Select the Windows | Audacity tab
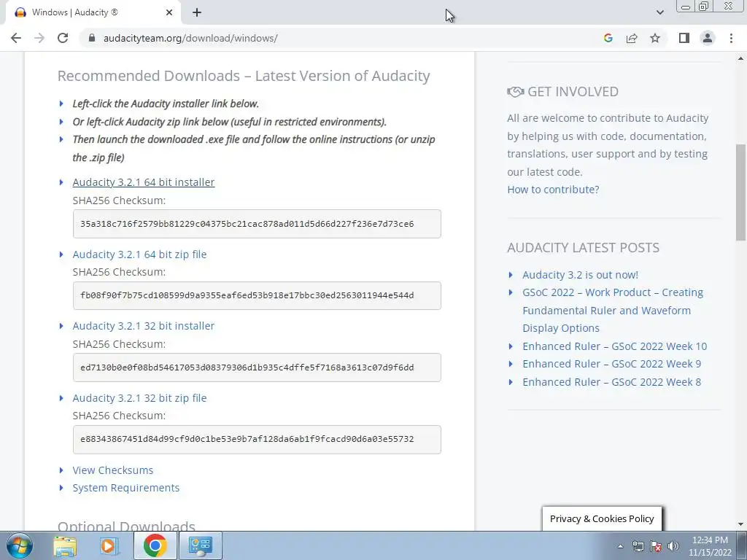747x560 pixels. point(93,12)
